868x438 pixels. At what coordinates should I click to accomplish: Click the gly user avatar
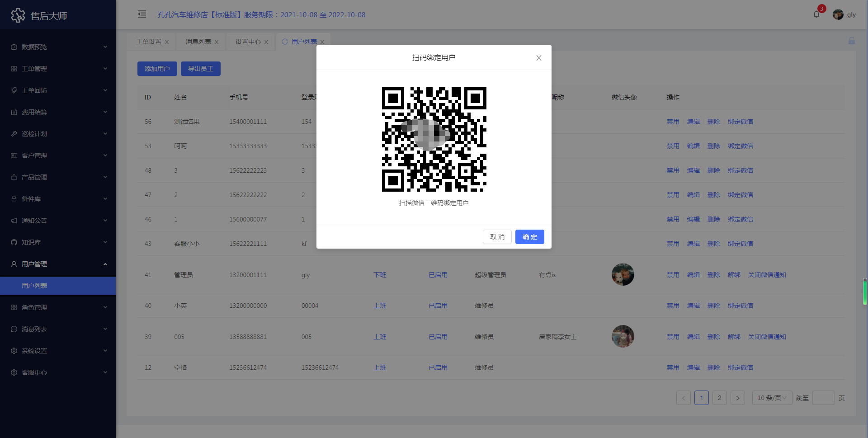tap(838, 14)
